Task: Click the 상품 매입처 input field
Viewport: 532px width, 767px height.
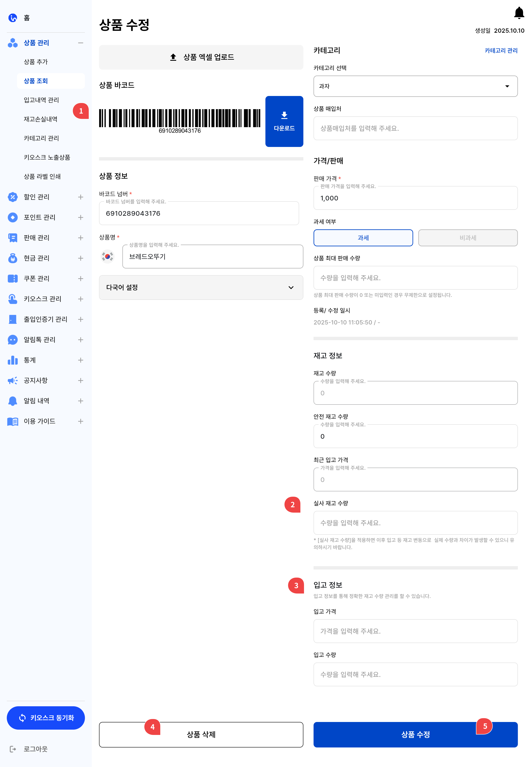Action: 415,128
